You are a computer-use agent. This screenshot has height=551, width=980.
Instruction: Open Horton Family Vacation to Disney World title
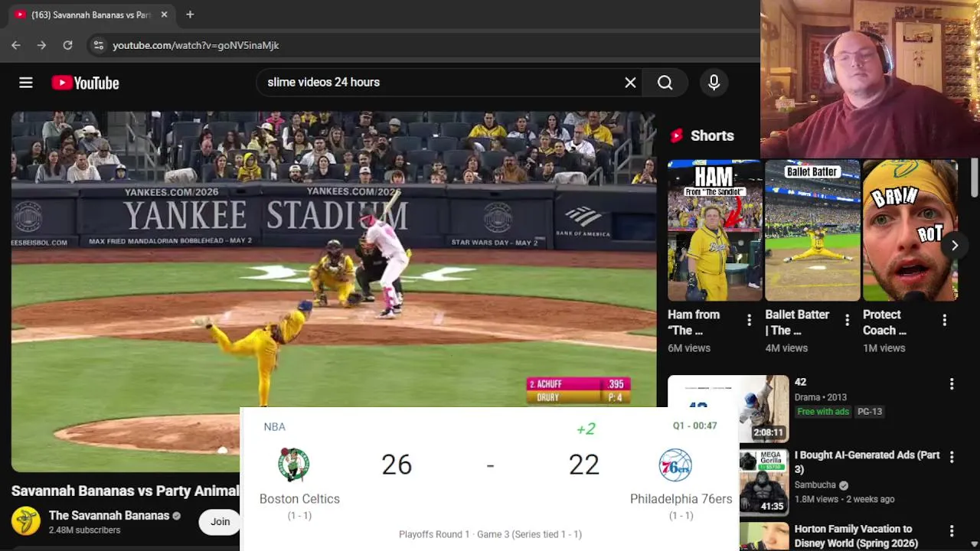pos(856,536)
